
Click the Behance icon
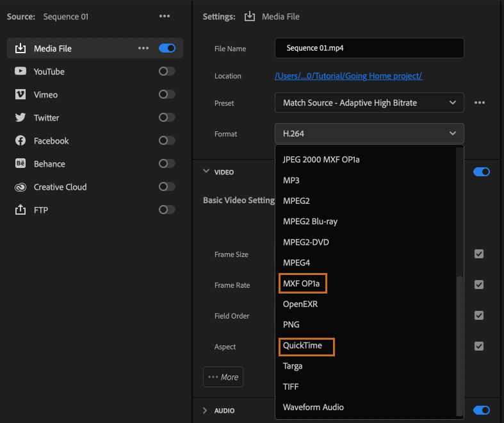pos(20,163)
